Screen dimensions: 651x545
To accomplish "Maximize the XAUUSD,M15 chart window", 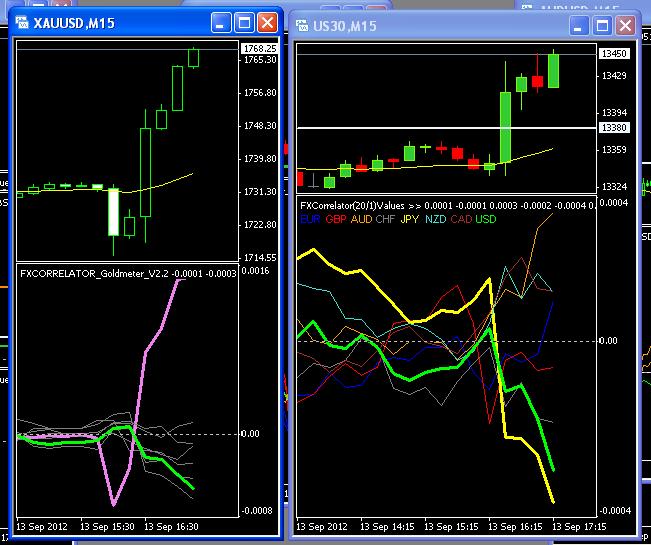I will point(244,22).
